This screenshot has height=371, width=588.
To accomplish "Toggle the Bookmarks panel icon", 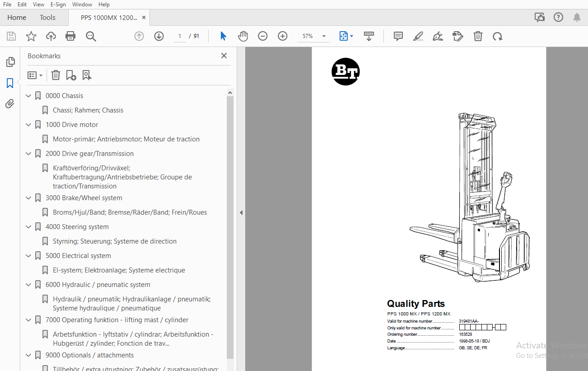I will point(10,83).
